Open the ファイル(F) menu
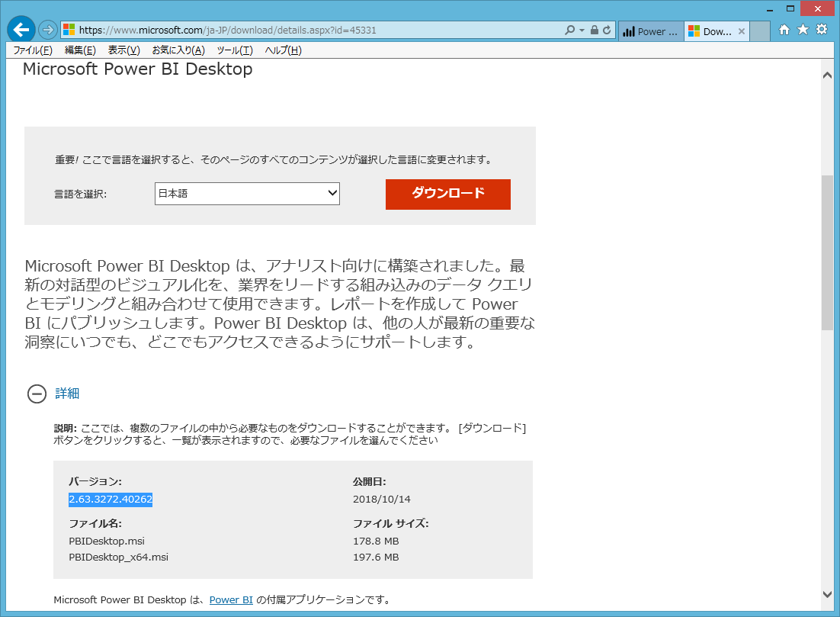 33,50
